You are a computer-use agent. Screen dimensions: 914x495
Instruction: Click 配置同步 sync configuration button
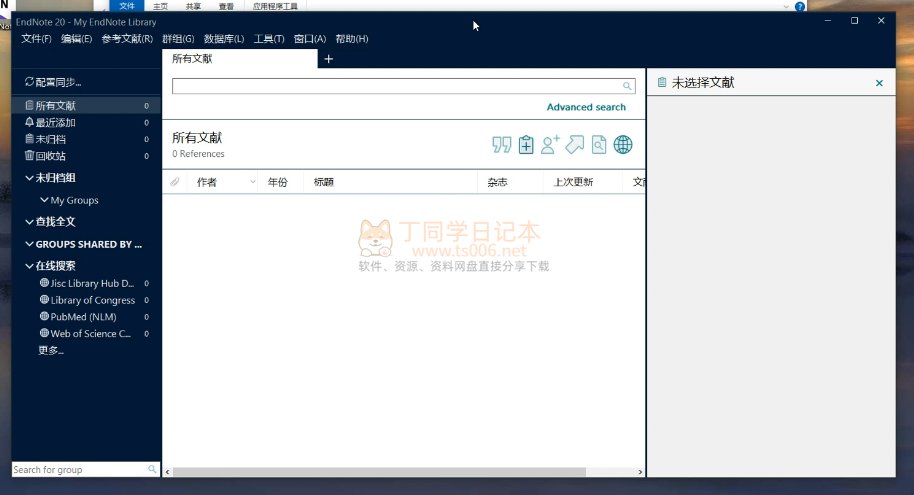pyautogui.click(x=53, y=82)
